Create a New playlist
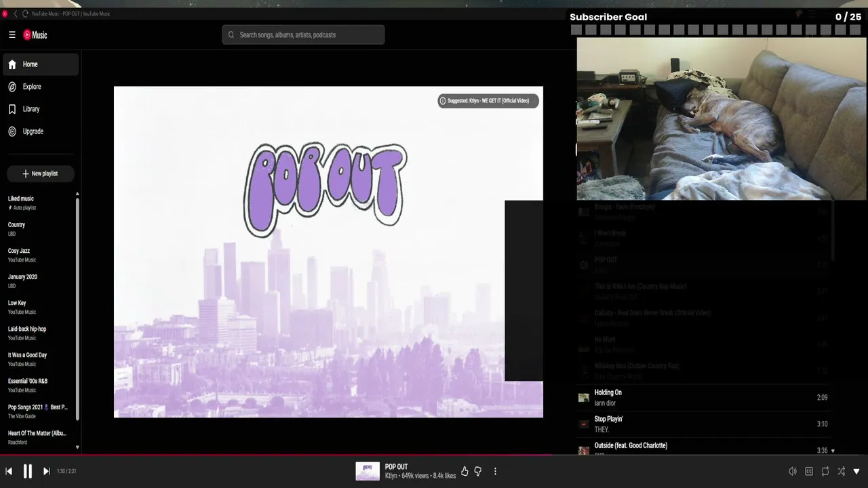868x488 pixels. pyautogui.click(x=41, y=174)
